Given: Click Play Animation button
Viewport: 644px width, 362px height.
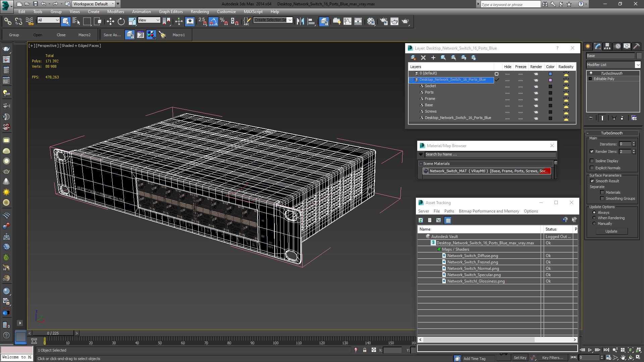Looking at the screenshot, I should (590, 350).
